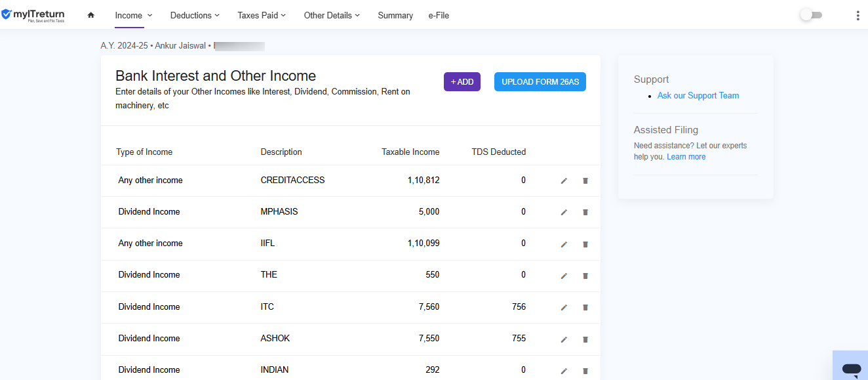The height and width of the screenshot is (380, 868).
Task: Select the taxable income value 292
Action: [433, 369]
